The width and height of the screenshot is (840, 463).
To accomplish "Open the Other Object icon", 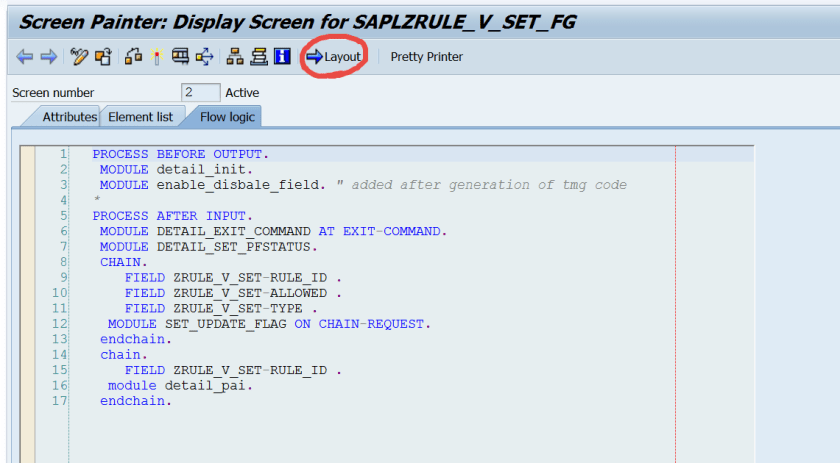I will pos(103,56).
